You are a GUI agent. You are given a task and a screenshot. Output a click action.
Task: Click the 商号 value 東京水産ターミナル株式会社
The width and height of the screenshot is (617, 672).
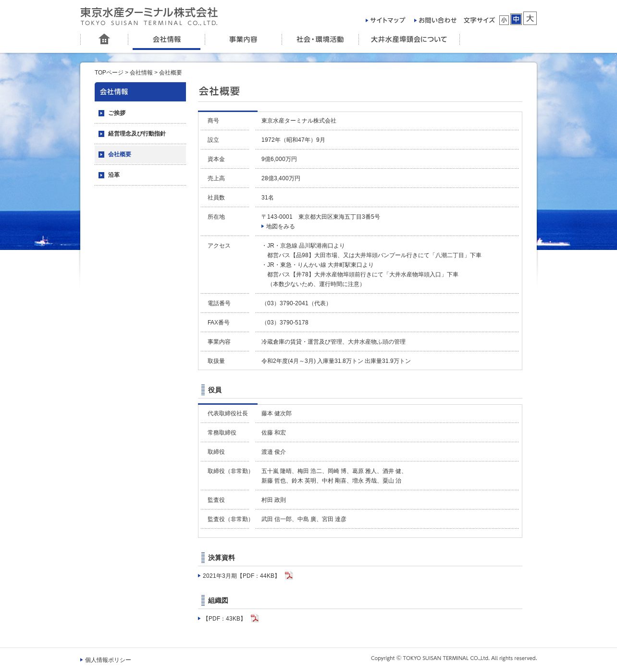(x=299, y=121)
